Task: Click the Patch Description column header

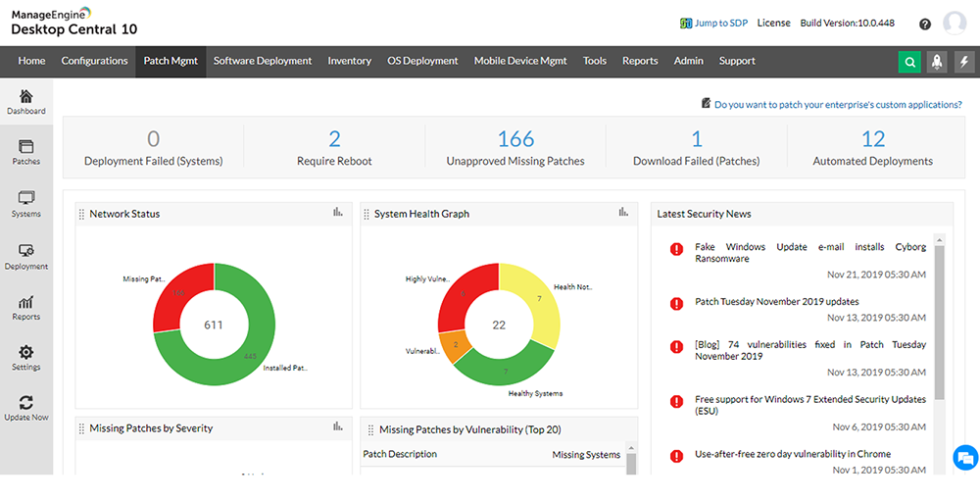Action: tap(400, 454)
